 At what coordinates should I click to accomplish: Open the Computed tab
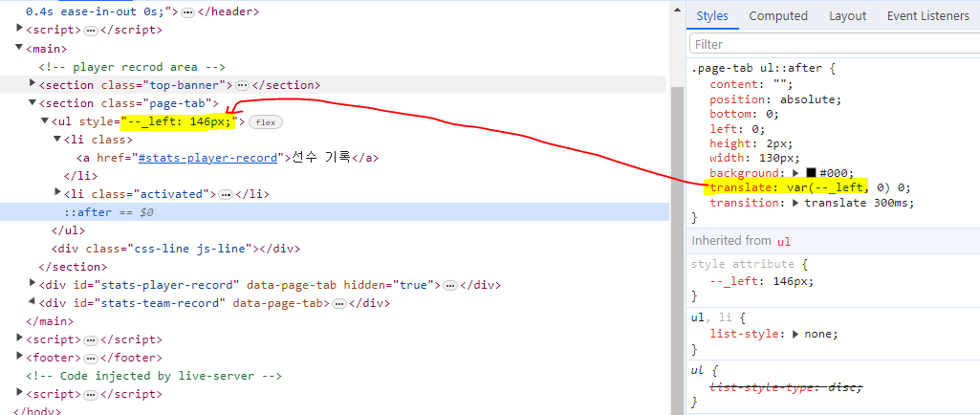click(x=778, y=16)
